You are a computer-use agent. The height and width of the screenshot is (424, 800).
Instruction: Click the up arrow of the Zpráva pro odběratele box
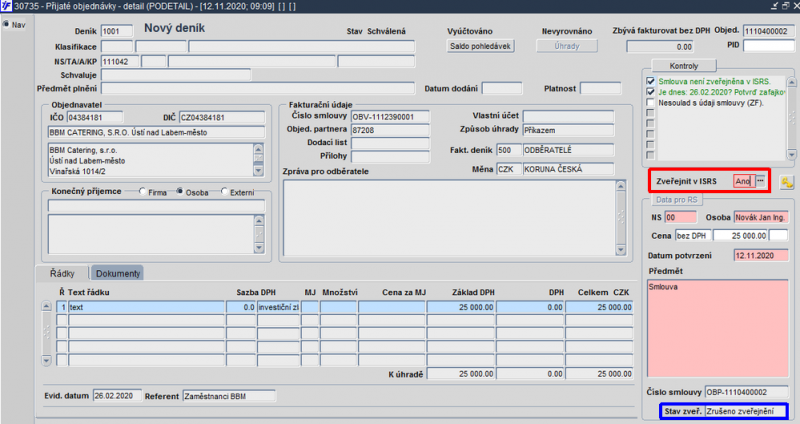[620, 186]
